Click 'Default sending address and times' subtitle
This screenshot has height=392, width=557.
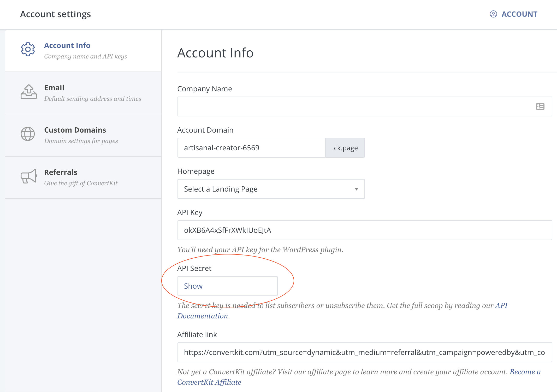click(x=93, y=99)
